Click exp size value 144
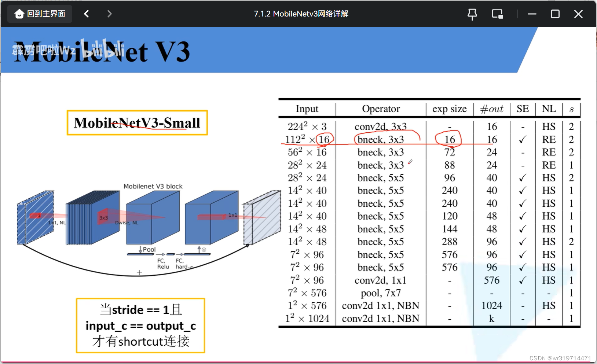 pyautogui.click(x=450, y=229)
